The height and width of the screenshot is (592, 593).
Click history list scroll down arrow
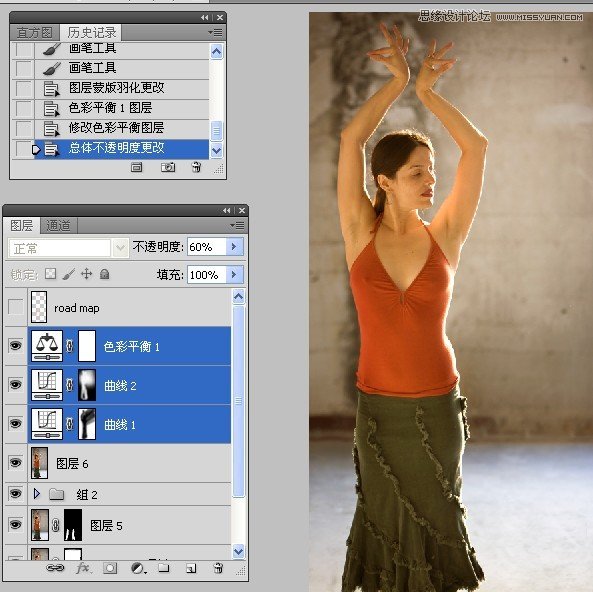point(216,151)
